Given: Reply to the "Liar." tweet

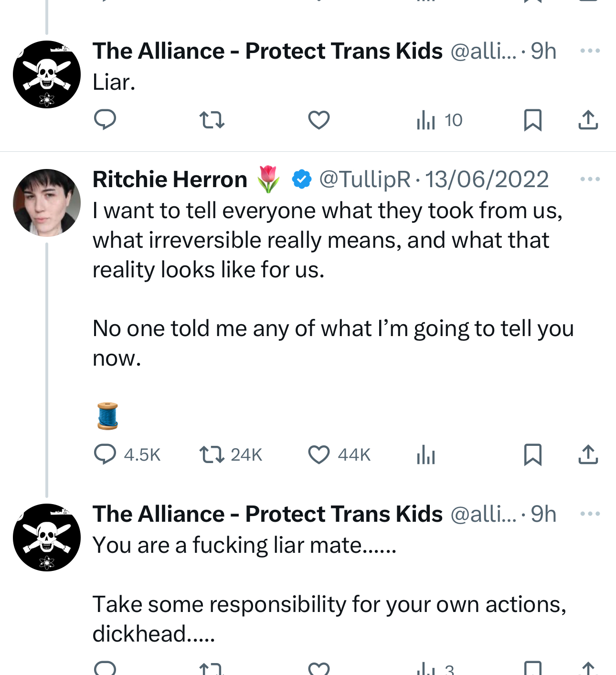Looking at the screenshot, I should pyautogui.click(x=105, y=120).
